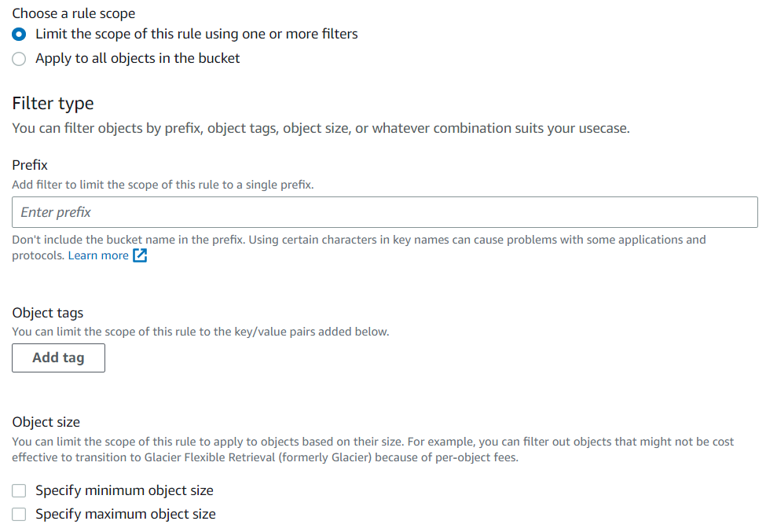Screen dimensions: 766x532
Task: Click the 'Don't include the bucket name' hint text
Action: pyautogui.click(x=359, y=248)
